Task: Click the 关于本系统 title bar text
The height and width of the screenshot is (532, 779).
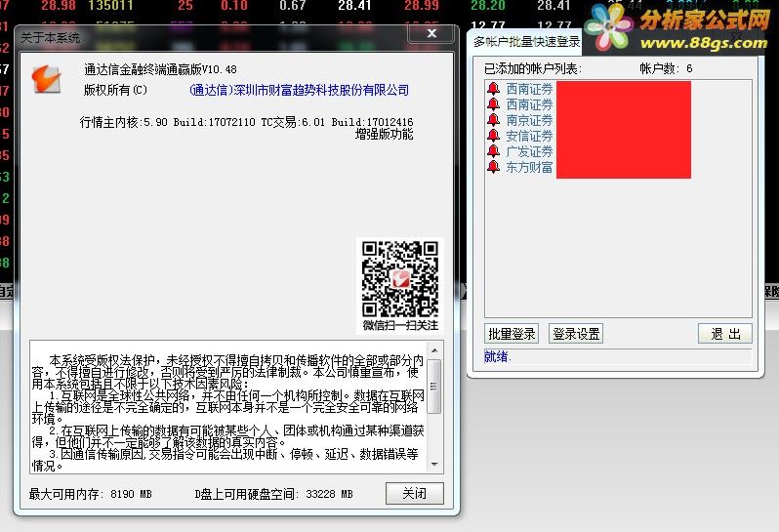Action: coord(50,38)
